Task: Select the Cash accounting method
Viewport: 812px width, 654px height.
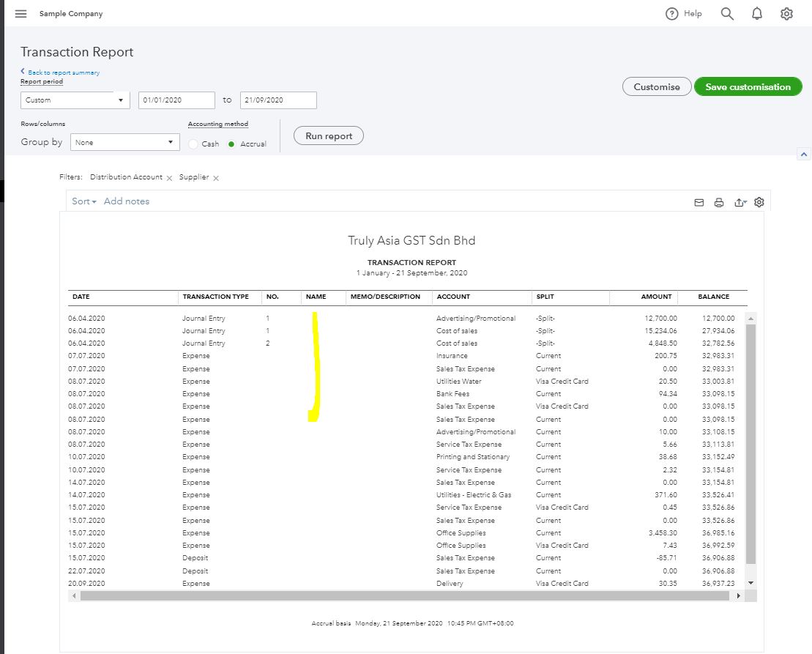Action: pyautogui.click(x=194, y=144)
